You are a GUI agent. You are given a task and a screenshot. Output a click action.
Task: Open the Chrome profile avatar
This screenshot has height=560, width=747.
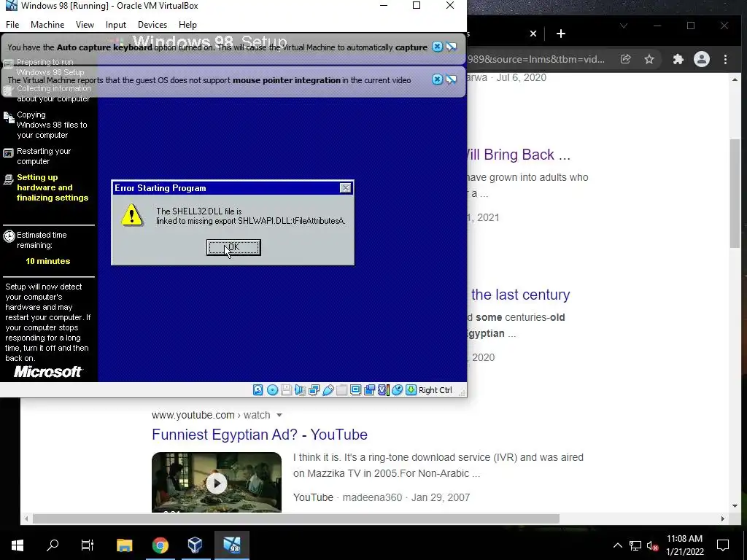pos(701,59)
